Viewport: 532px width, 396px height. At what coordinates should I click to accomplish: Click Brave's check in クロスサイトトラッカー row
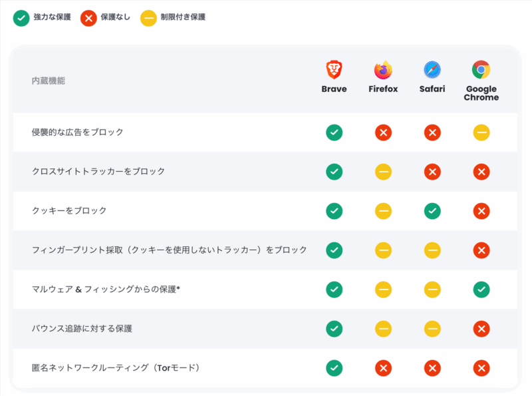point(334,172)
